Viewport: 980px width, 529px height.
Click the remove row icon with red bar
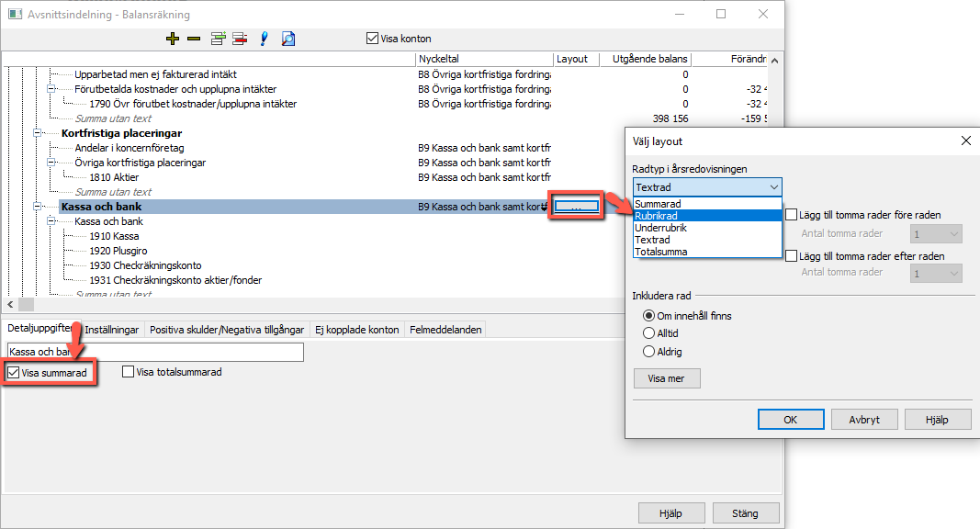[240, 39]
